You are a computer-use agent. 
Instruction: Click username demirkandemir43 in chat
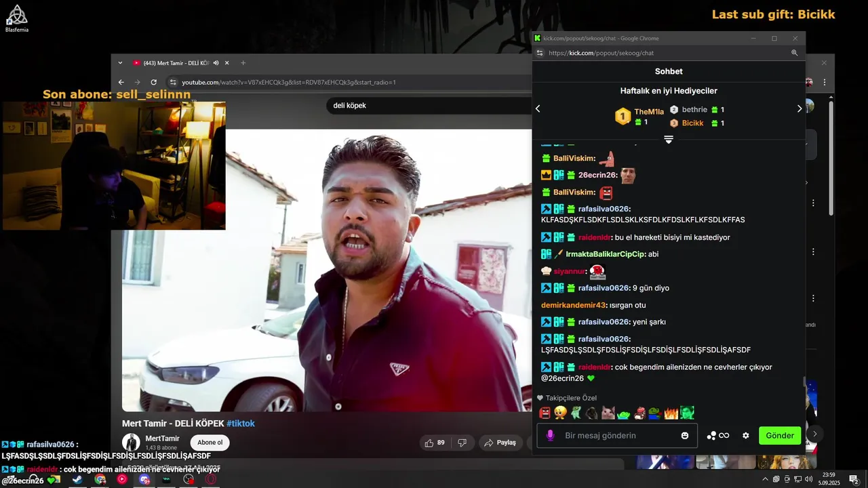click(573, 305)
